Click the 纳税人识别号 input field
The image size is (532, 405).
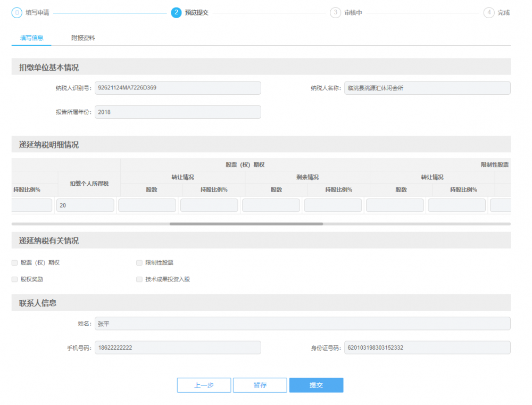point(178,88)
